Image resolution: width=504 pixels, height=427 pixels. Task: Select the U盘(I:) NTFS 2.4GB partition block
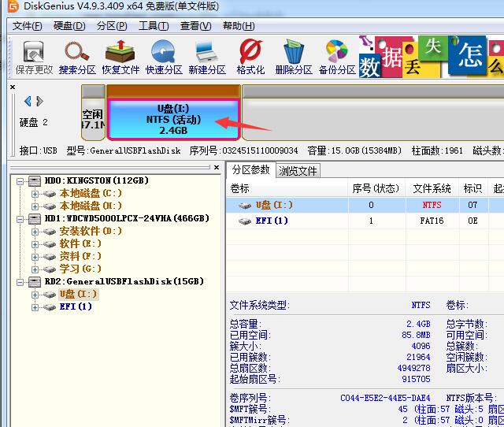tap(173, 119)
